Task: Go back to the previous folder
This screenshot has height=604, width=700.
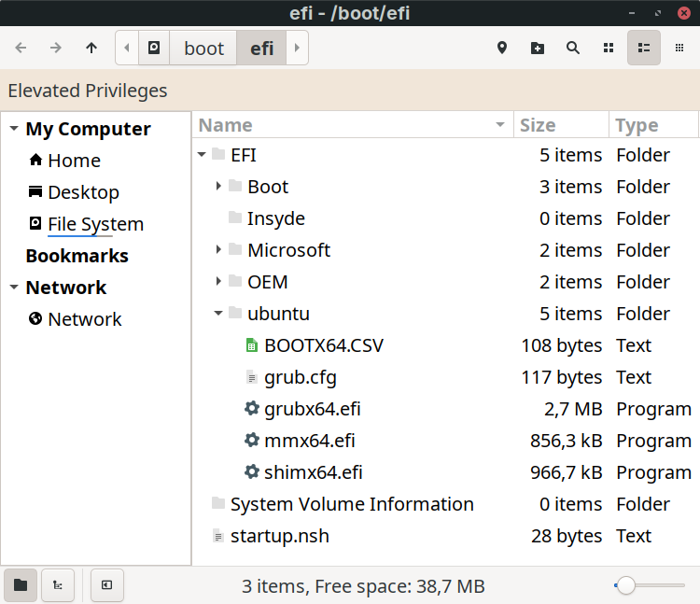Action: 21,48
